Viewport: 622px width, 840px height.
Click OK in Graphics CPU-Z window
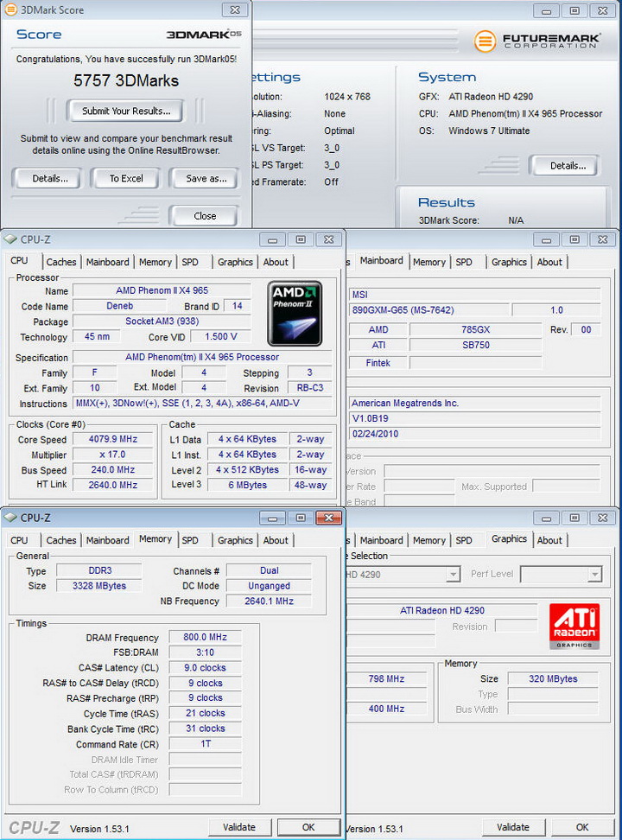coord(581,827)
